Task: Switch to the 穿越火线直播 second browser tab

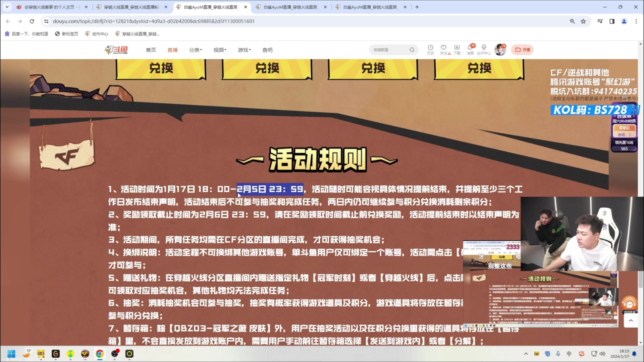Action: [131, 7]
